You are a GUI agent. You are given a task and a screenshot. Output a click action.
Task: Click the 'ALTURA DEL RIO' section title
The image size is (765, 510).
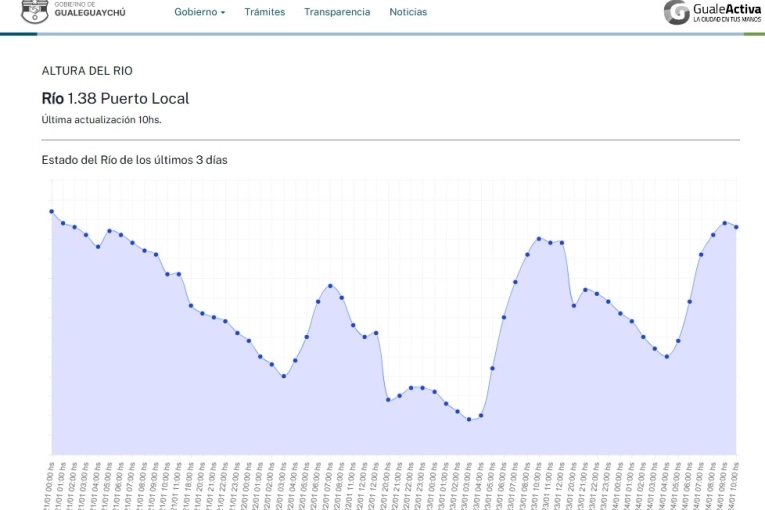[x=87, y=71]
